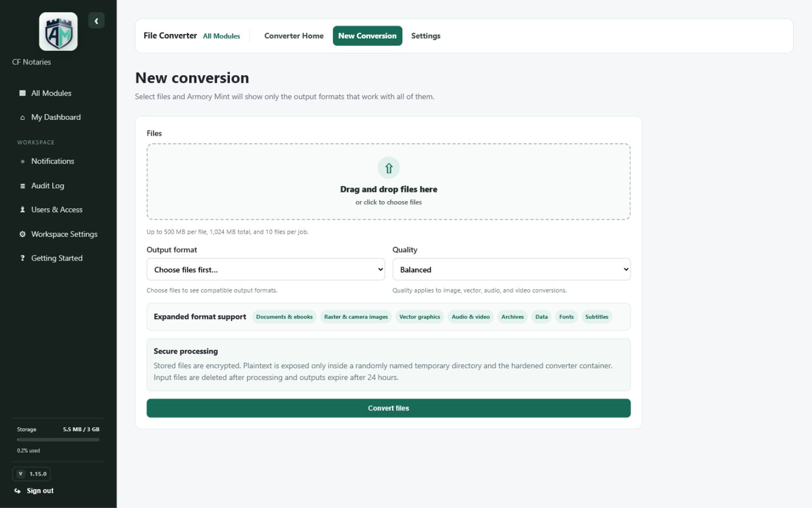Viewport: 812px width, 508px height.
Task: Click the Vector graphics format tag
Action: tap(420, 317)
